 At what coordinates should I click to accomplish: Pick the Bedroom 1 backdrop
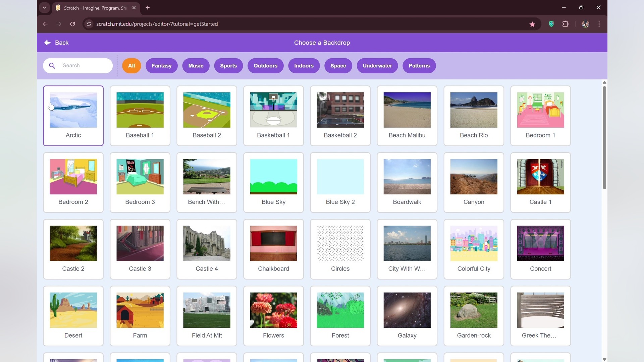[x=540, y=116]
